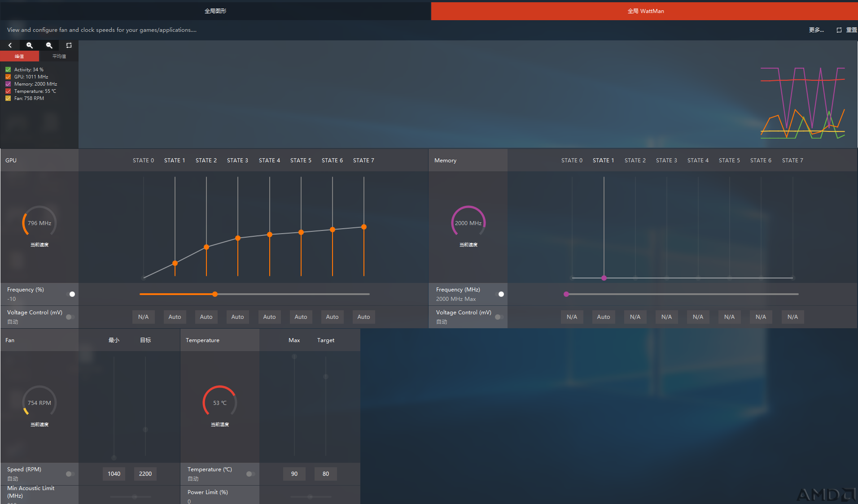Click GPU STATE 1 curve point
858x504 pixels.
click(x=175, y=263)
